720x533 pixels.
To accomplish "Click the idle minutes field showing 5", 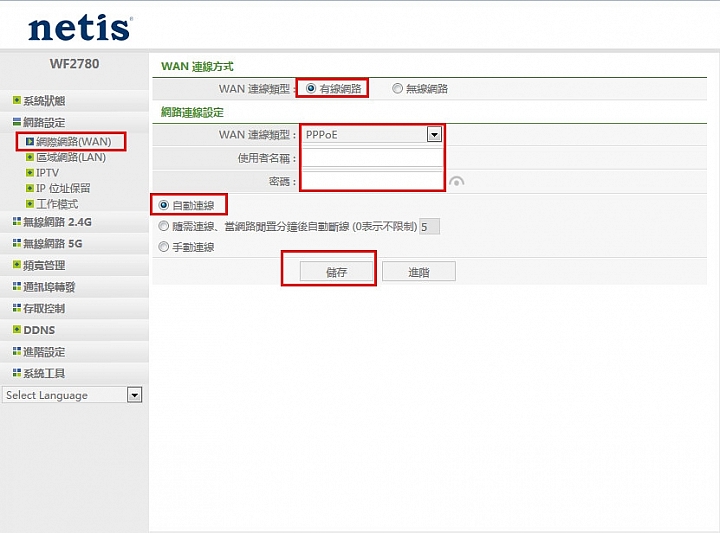I will point(430,226).
